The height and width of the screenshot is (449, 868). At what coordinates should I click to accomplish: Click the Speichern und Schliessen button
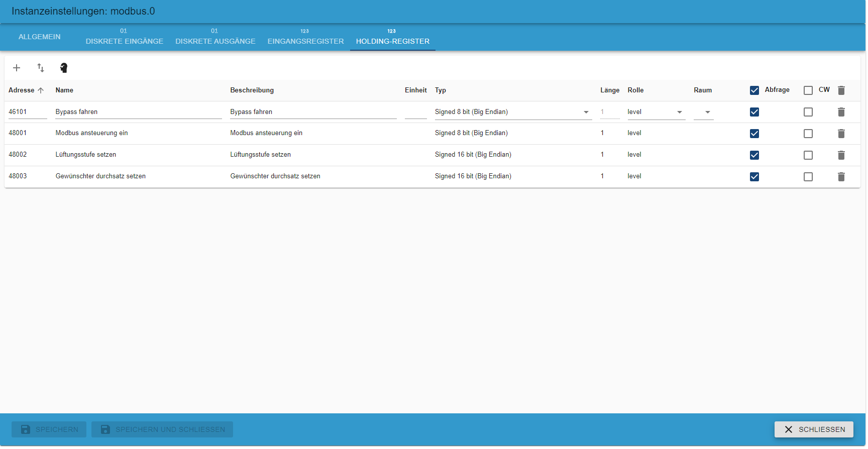click(162, 429)
